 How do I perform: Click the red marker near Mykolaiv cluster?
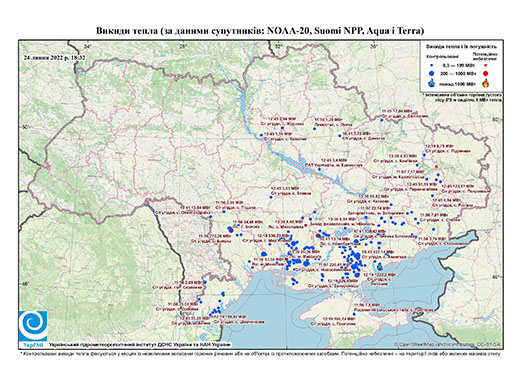[287, 259]
